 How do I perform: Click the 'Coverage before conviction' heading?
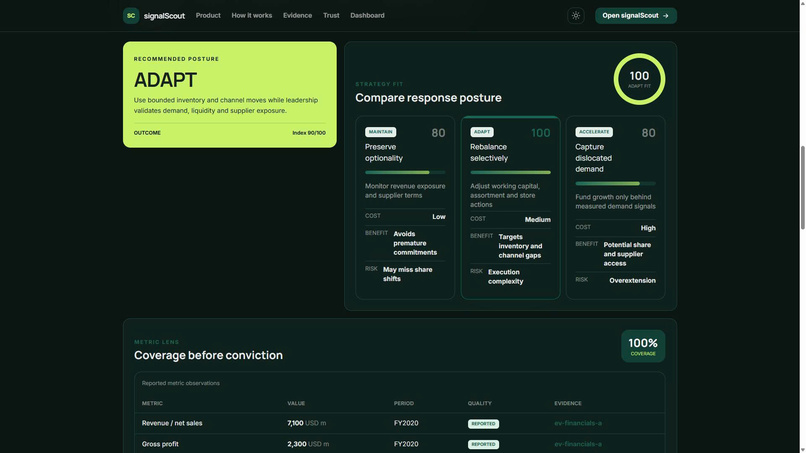pyautogui.click(x=208, y=355)
